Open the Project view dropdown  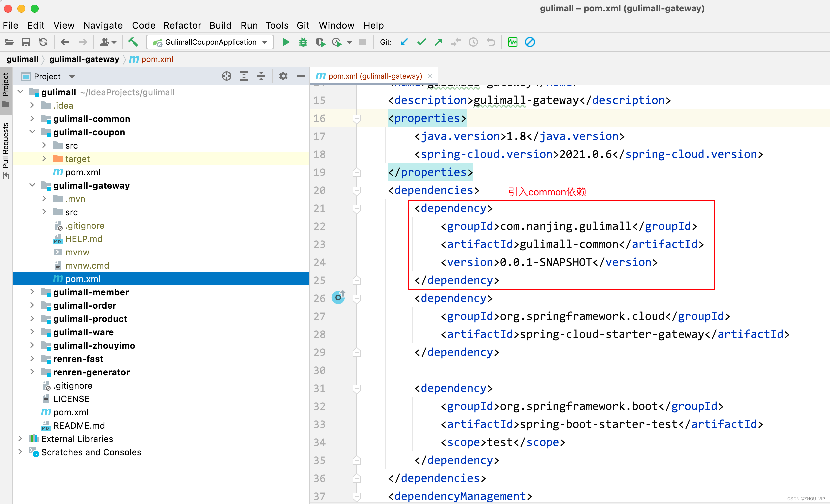point(72,77)
